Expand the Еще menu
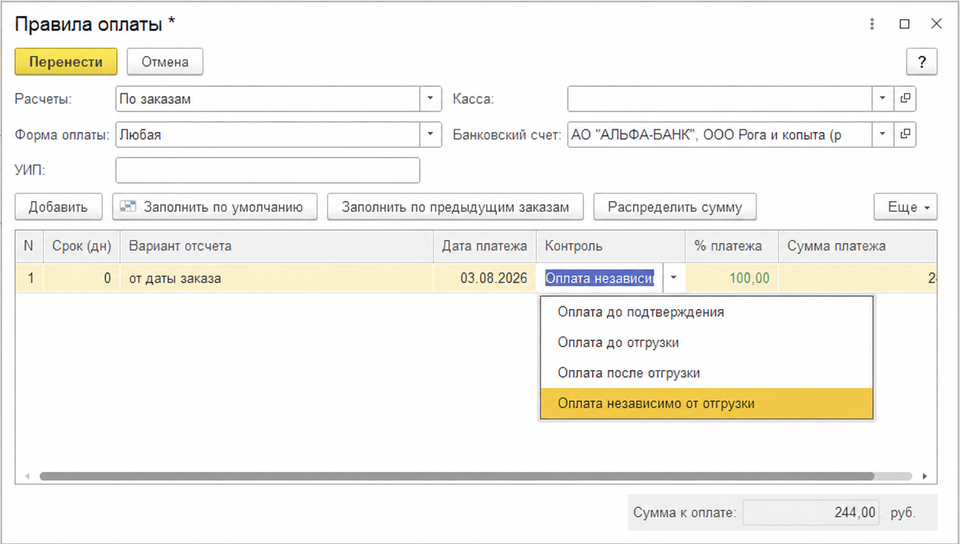Viewport: 960px width, 544px height. [906, 207]
